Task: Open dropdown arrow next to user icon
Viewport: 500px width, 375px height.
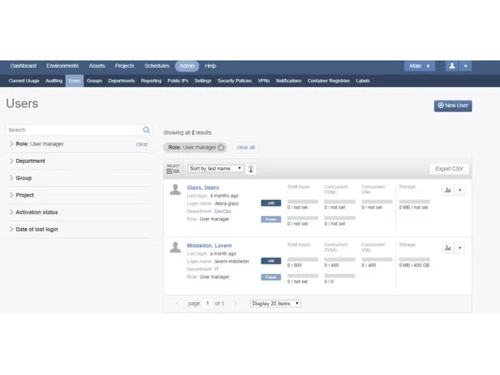Action: pos(465,66)
